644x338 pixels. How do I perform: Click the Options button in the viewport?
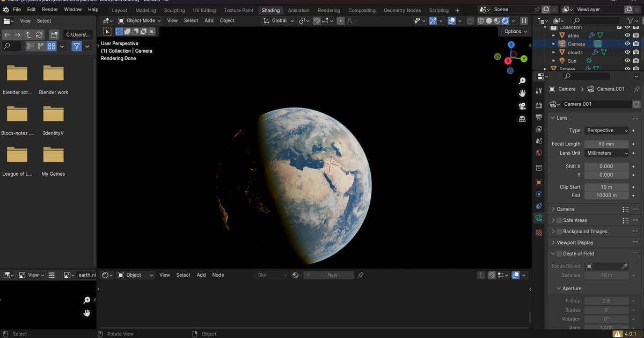pos(514,31)
